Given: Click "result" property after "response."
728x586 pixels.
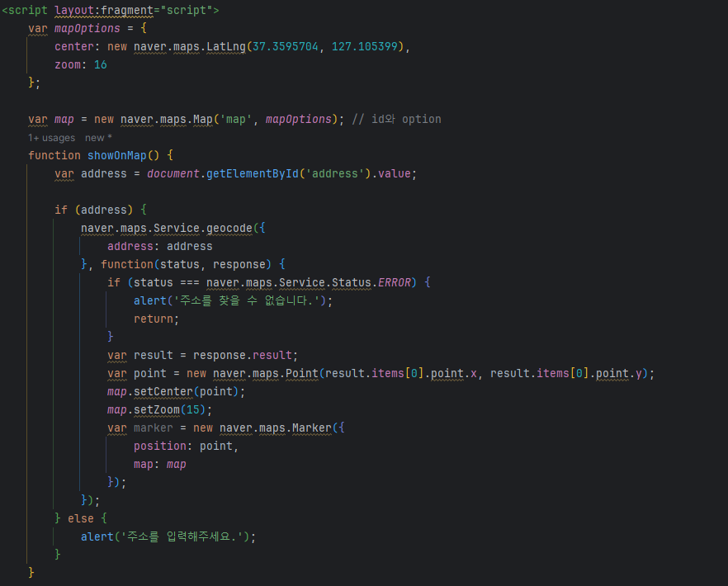Looking at the screenshot, I should 272,355.
